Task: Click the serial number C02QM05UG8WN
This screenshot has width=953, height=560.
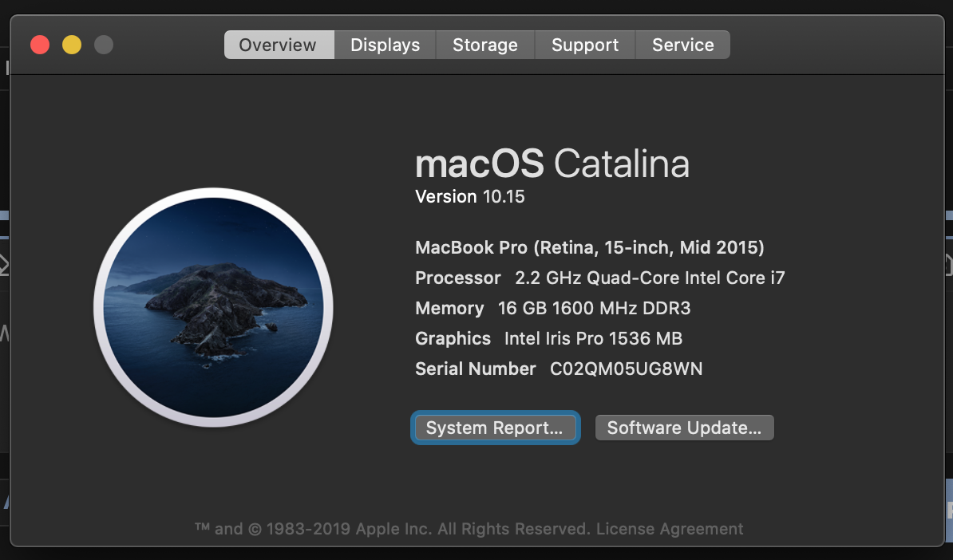Action: 626,369
